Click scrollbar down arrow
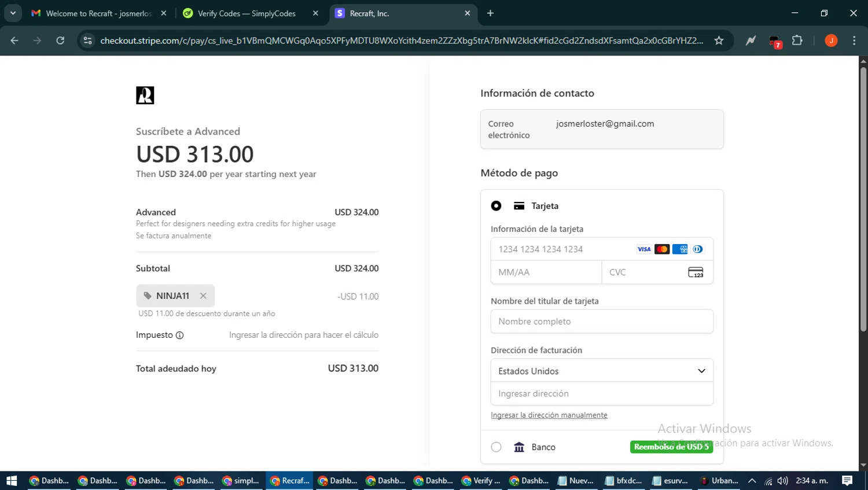This screenshot has width=868, height=490. coord(863,465)
